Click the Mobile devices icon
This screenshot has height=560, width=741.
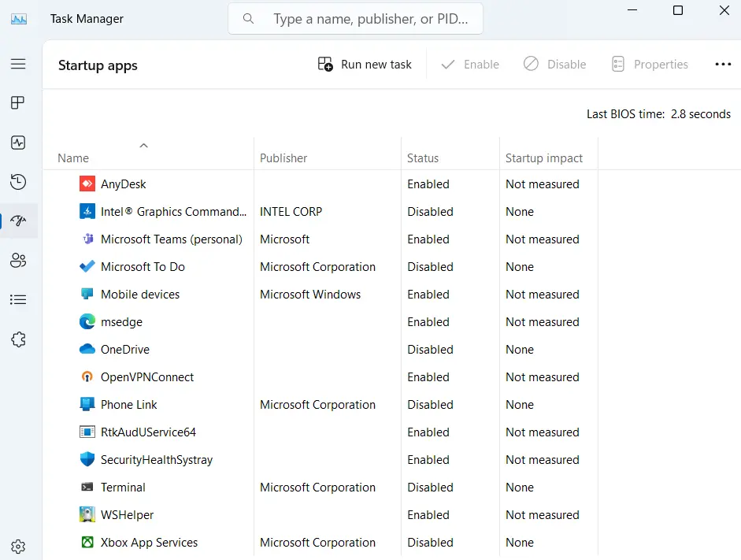pyautogui.click(x=87, y=294)
